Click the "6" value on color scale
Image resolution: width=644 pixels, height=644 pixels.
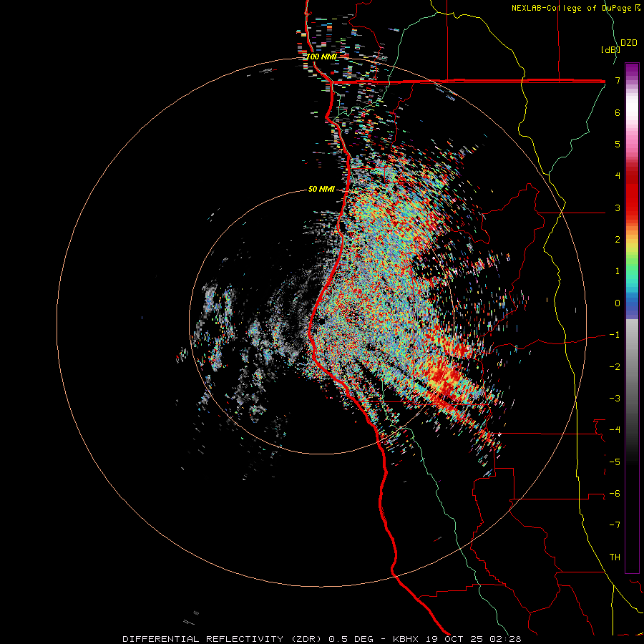tap(618, 112)
